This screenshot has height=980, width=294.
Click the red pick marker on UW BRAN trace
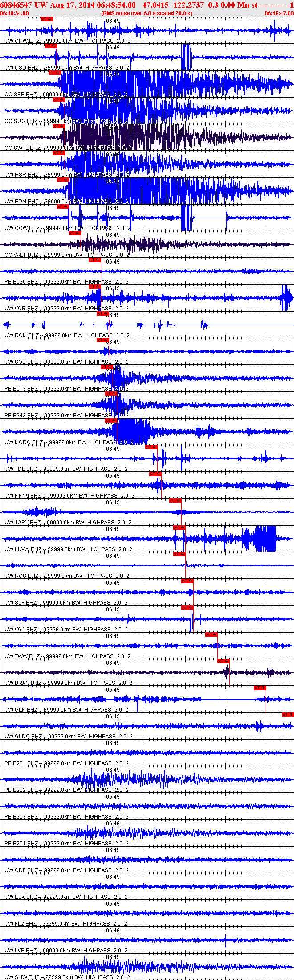click(x=223, y=661)
